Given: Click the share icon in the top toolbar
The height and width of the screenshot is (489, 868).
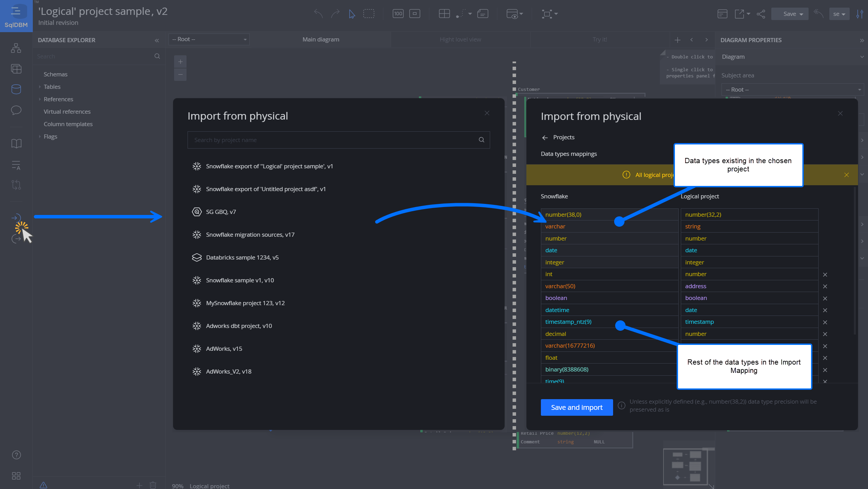Looking at the screenshot, I should [761, 14].
